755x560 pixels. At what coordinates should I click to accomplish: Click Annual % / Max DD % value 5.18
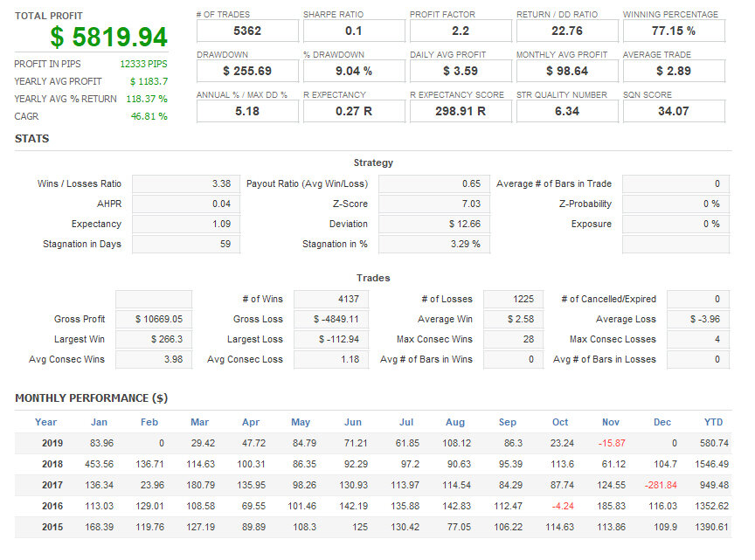click(x=247, y=111)
